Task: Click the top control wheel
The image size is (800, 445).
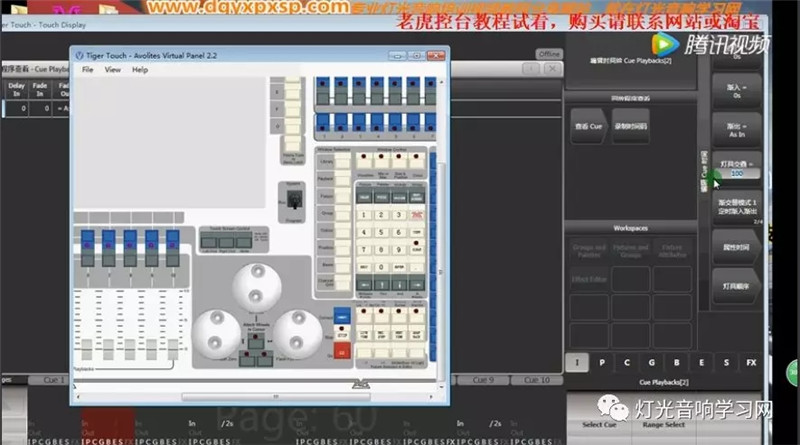Action: (x=257, y=287)
